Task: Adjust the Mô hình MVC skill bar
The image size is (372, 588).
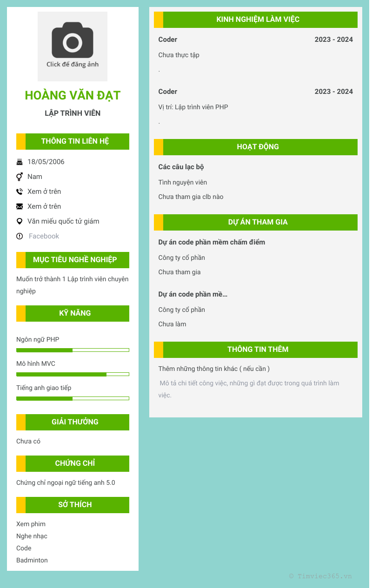Action: [x=73, y=374]
